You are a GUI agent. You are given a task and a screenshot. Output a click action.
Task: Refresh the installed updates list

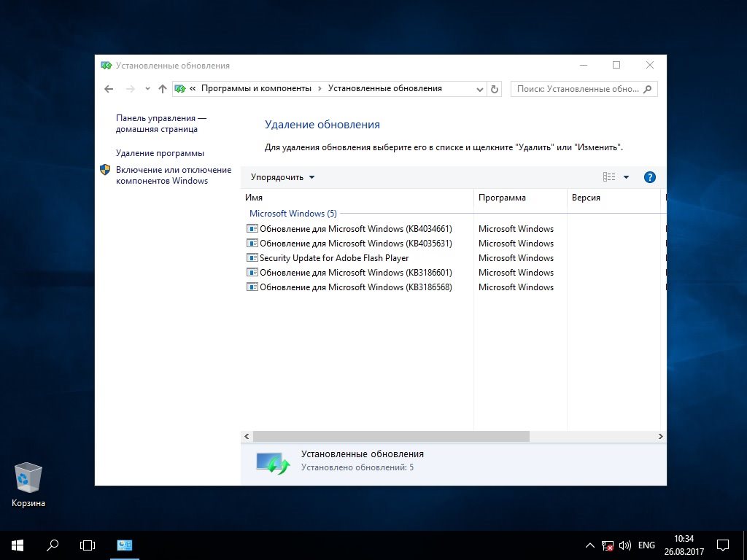[x=495, y=89]
